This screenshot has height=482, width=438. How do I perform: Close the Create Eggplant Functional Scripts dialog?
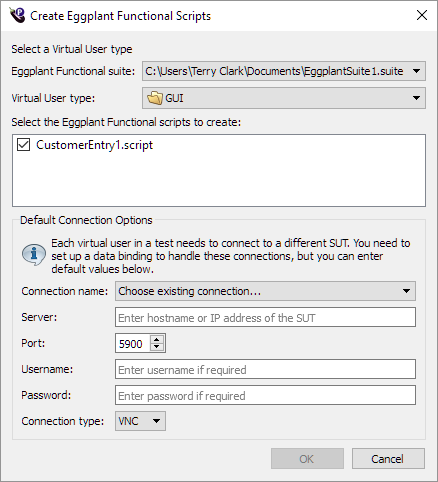pos(422,15)
